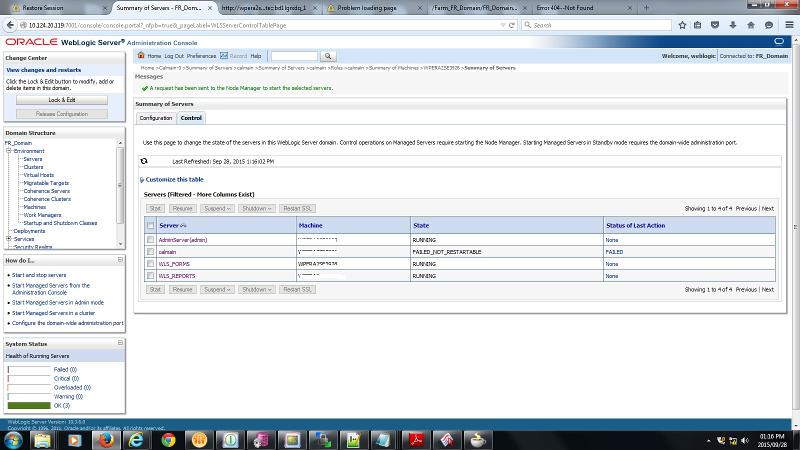
Task: Open Firefox hamburger menu
Action: pyautogui.click(x=789, y=25)
